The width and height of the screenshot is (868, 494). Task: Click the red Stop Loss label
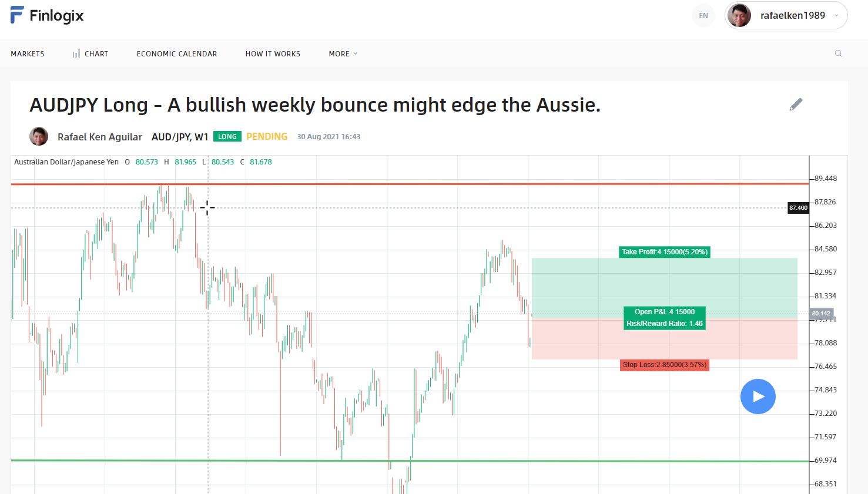pos(665,365)
